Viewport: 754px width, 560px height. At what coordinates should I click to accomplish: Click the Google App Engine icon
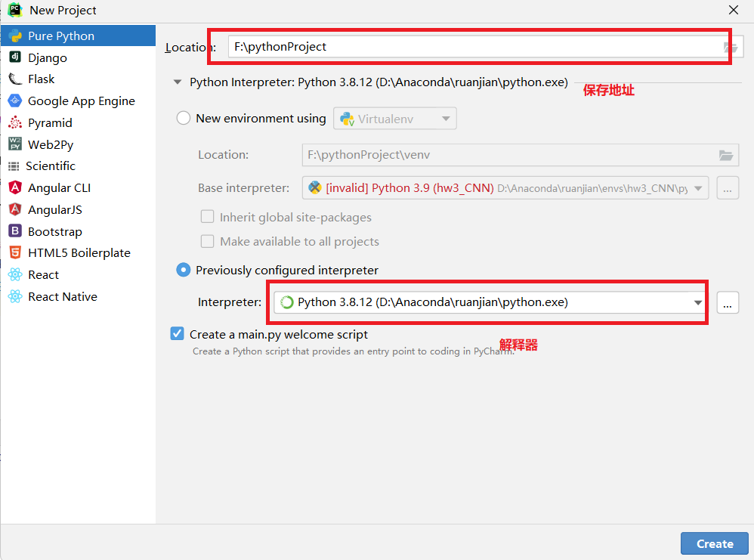click(x=15, y=101)
